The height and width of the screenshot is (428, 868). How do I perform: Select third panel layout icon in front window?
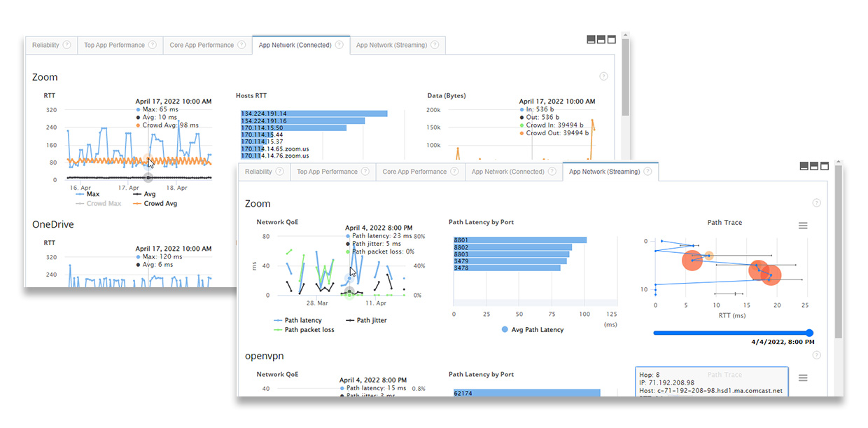825,166
